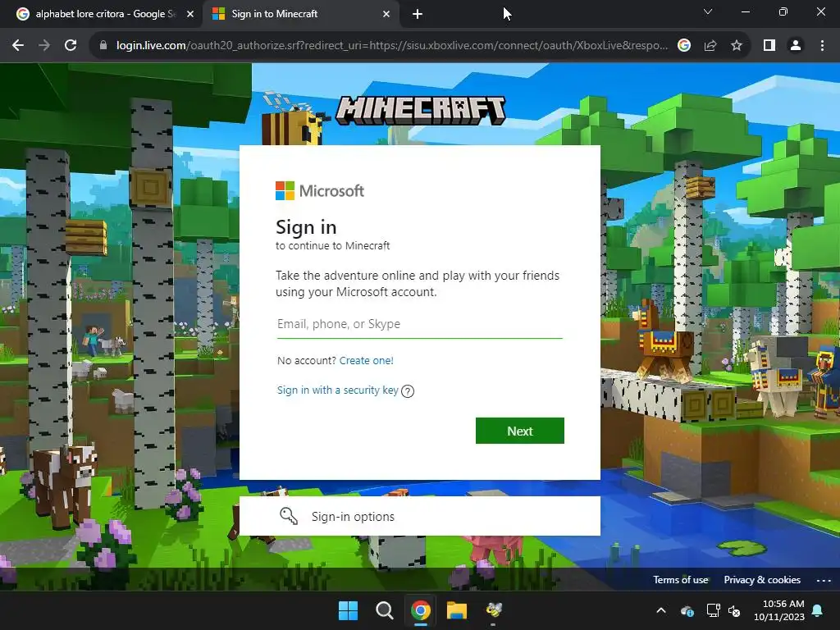Image resolution: width=840 pixels, height=630 pixels.
Task: Open the Chrome profile menu
Action: click(x=796, y=46)
